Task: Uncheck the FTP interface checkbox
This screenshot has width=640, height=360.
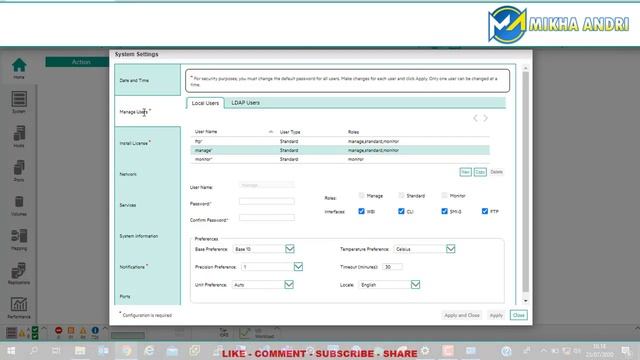Action: pos(485,211)
